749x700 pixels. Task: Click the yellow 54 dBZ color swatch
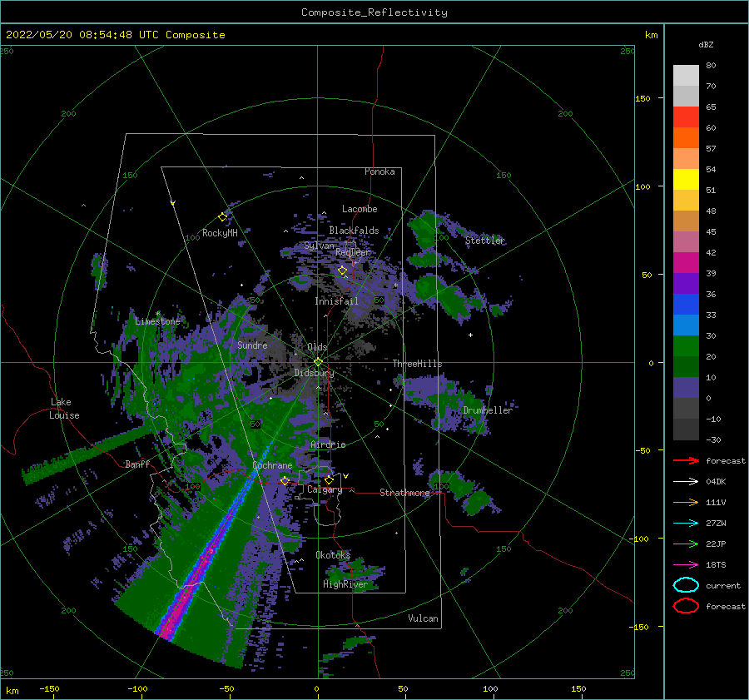click(686, 179)
